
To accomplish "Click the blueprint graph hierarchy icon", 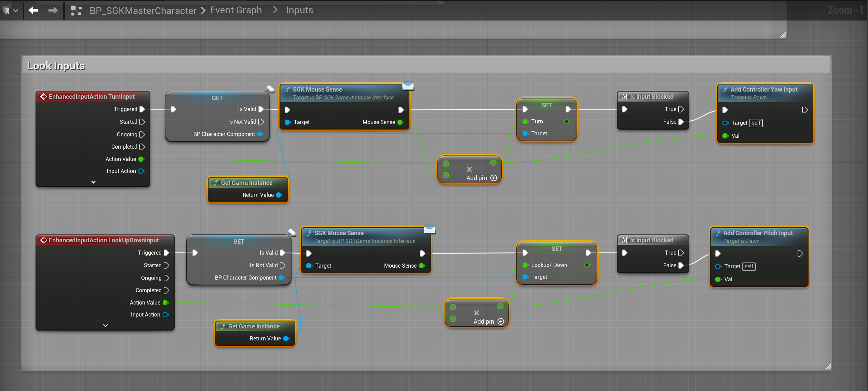I will pyautogui.click(x=76, y=11).
